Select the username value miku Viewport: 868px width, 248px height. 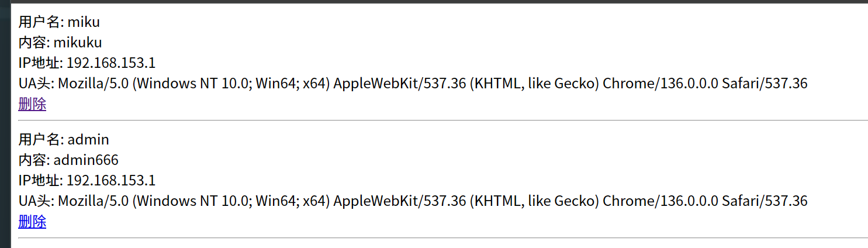[84, 22]
